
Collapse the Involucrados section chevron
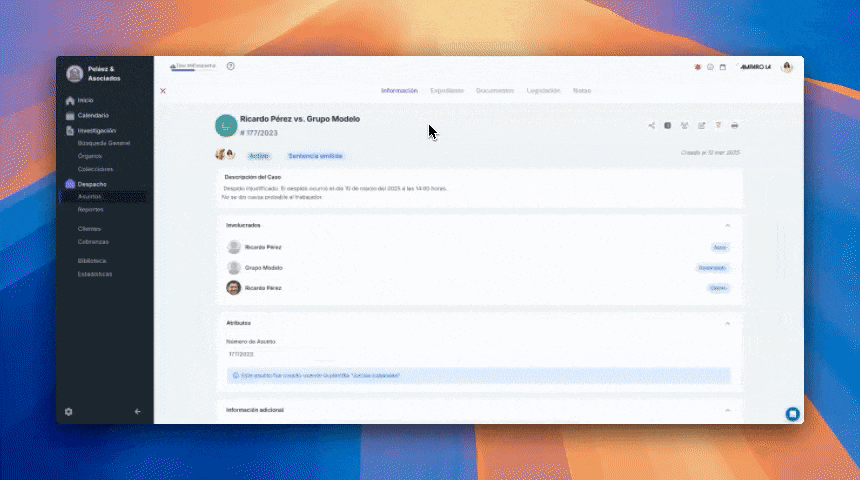pyautogui.click(x=727, y=225)
